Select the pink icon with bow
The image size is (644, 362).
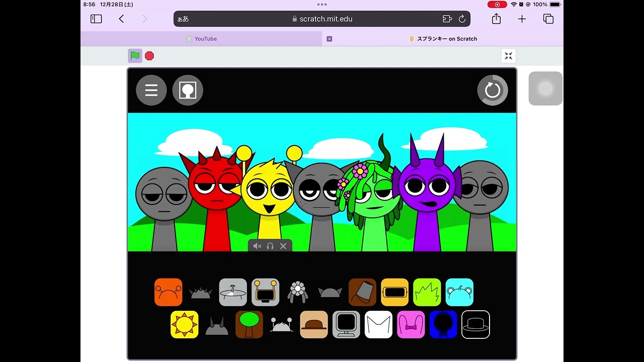411,325
